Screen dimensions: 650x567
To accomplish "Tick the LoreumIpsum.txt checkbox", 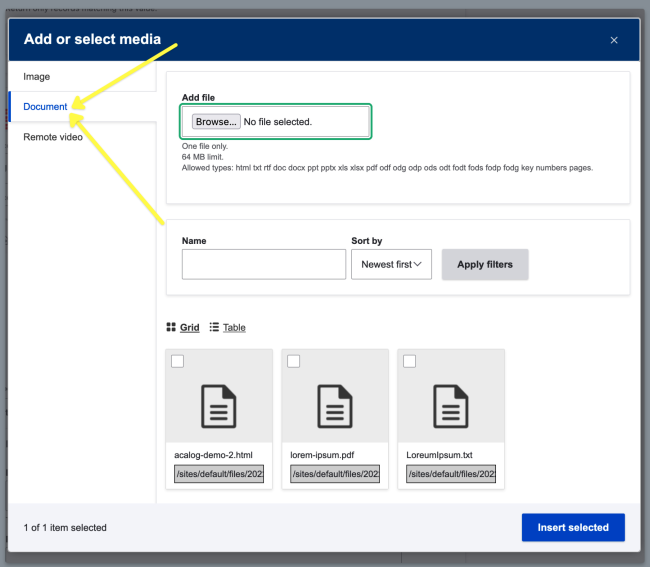I will (410, 362).
